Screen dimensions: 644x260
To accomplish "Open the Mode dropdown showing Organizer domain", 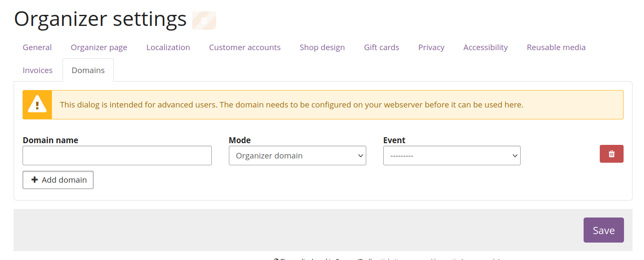I will pos(297,155).
